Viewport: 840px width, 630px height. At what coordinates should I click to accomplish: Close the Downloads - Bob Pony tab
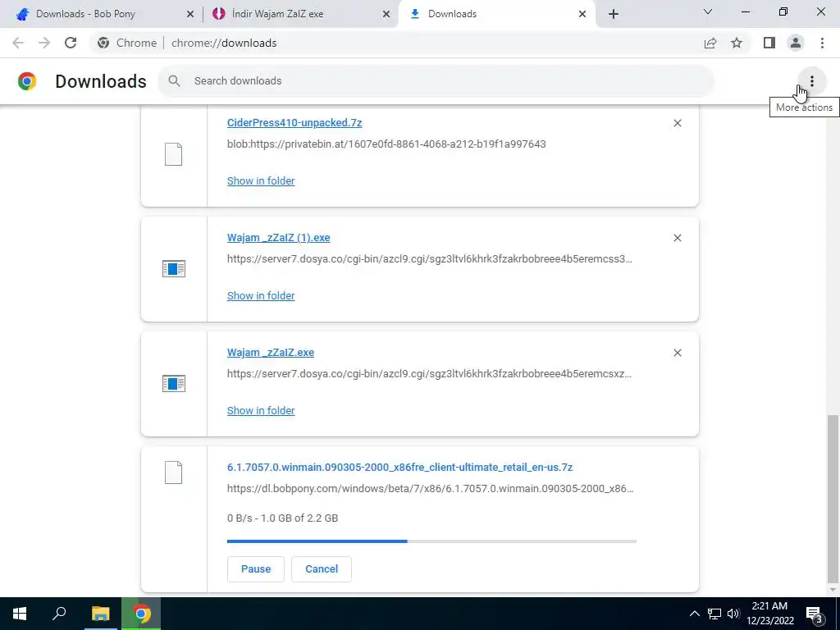tap(190, 14)
